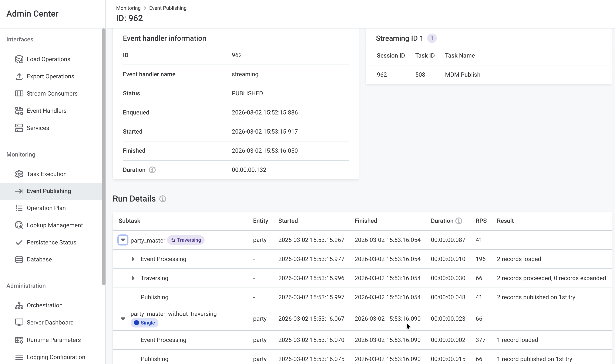Expand the Traversing subtask details
Viewport: 615px width, 364px height.
pos(133,278)
